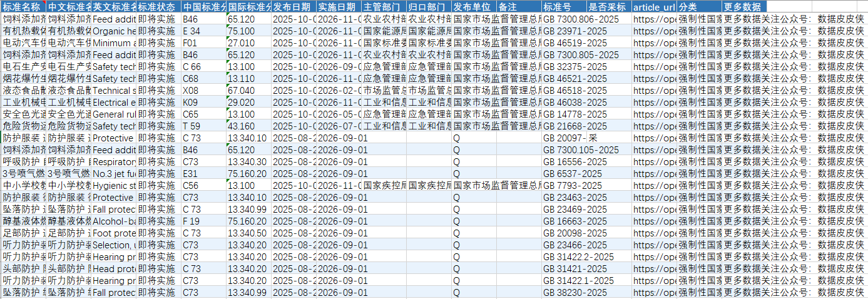
Task: Click the 更多数据 header cell
Action: click(745, 7)
